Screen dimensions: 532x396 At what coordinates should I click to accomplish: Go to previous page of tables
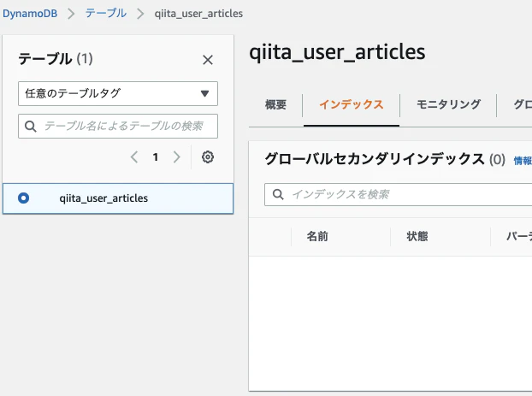point(134,157)
